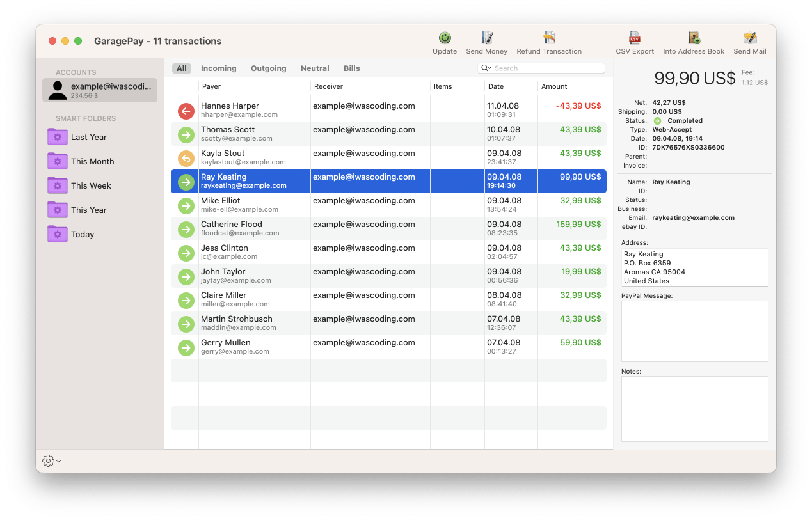The image size is (812, 520).
Task: Click the green arrow icon for Gerry Mullen
Action: pos(186,347)
